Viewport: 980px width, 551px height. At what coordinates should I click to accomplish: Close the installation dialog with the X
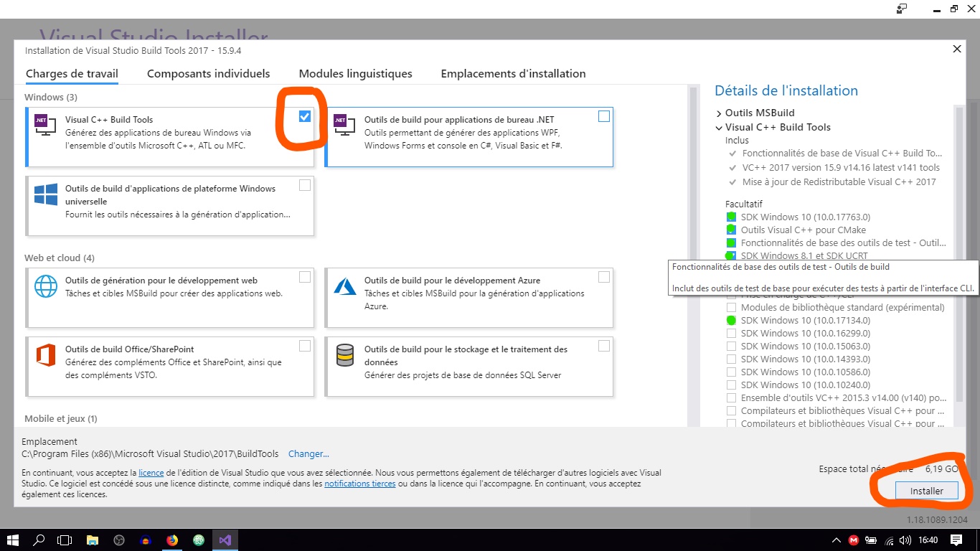[x=957, y=49]
